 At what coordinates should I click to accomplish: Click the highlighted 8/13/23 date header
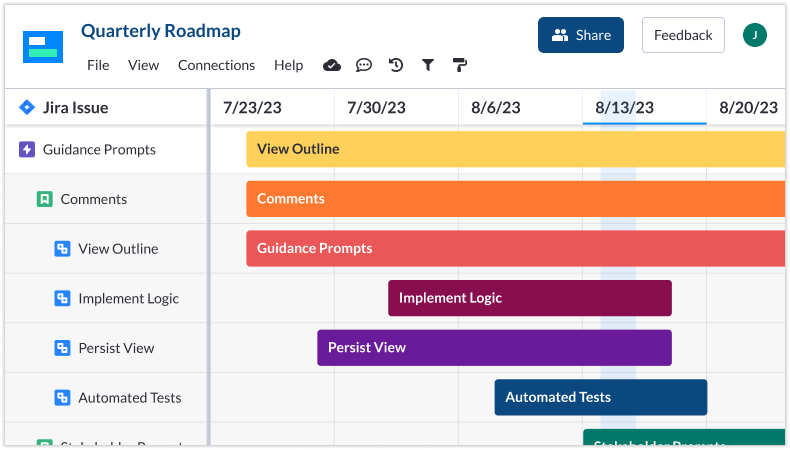click(x=644, y=107)
